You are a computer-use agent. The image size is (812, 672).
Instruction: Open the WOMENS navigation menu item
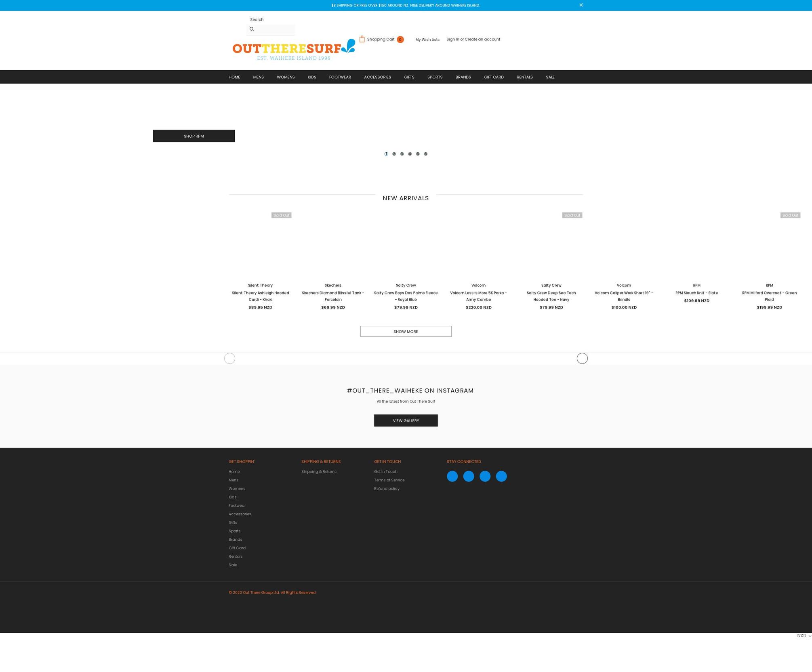[x=285, y=76]
